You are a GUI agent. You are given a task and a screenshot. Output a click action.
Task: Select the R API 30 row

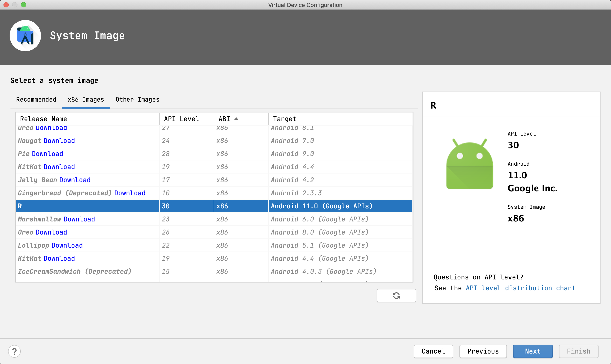point(213,206)
